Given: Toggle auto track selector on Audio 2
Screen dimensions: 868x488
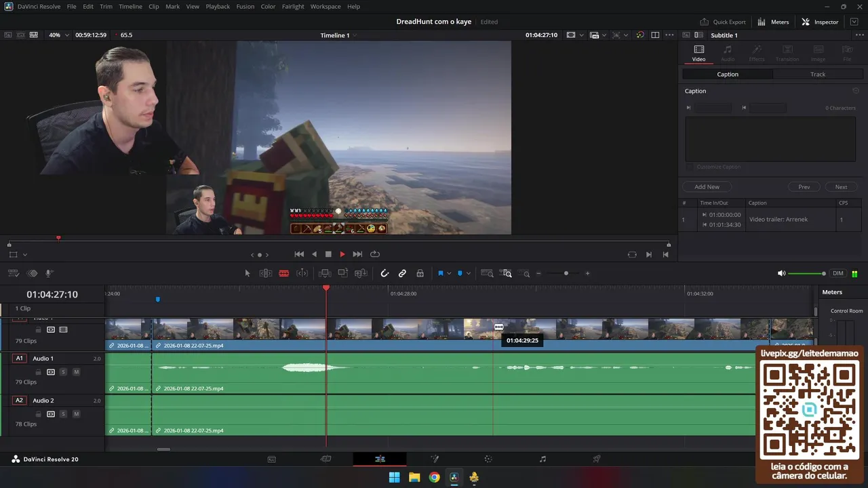Looking at the screenshot, I should [x=50, y=413].
